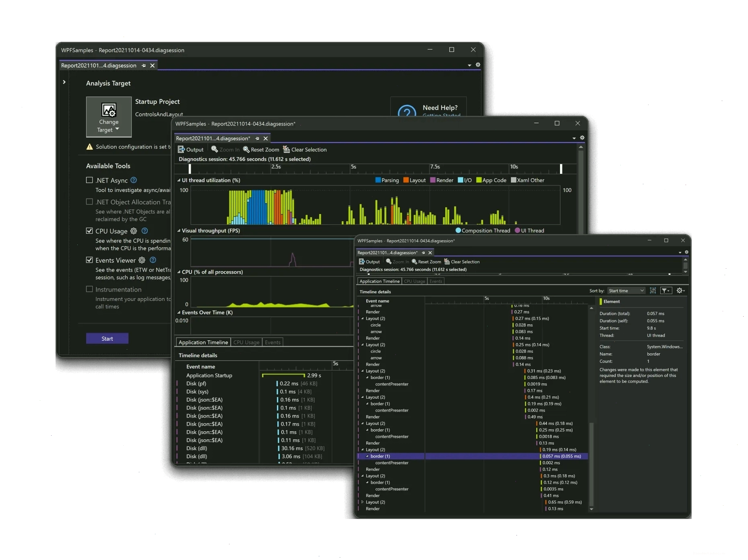
Task: Pin the front window's diagsession tab
Action: [x=423, y=253]
